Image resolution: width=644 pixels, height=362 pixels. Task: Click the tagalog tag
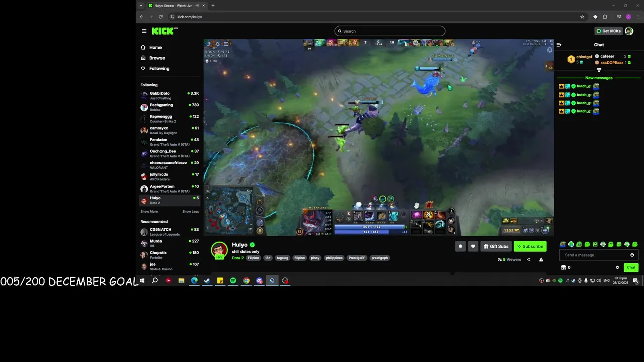coord(282,258)
